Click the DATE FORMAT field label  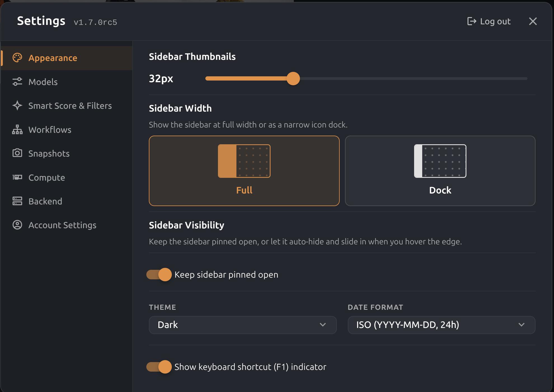pyautogui.click(x=375, y=307)
